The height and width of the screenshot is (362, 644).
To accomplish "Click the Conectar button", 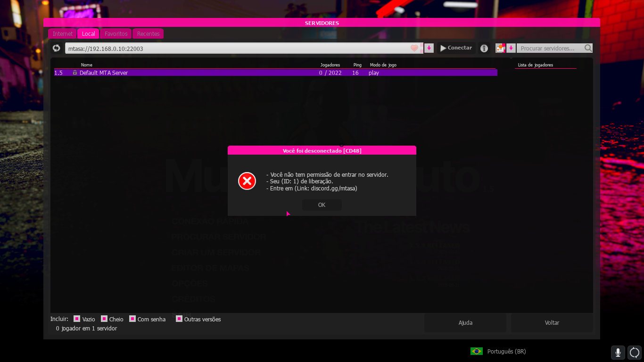I will point(455,48).
